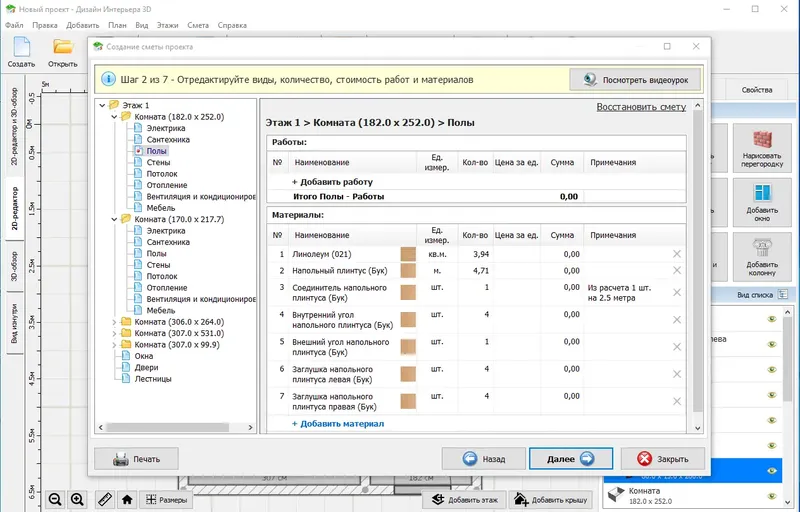
Task: Click the Создать new project icon
Action: click(x=21, y=47)
